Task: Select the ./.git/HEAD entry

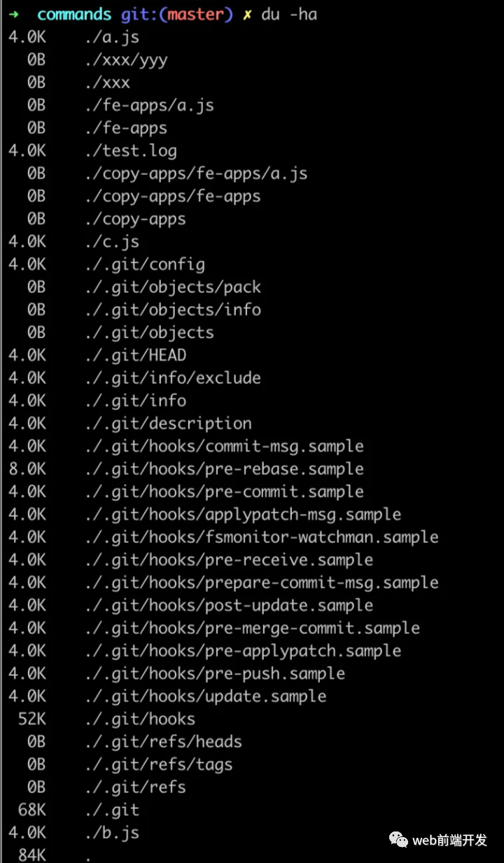Action: [134, 355]
